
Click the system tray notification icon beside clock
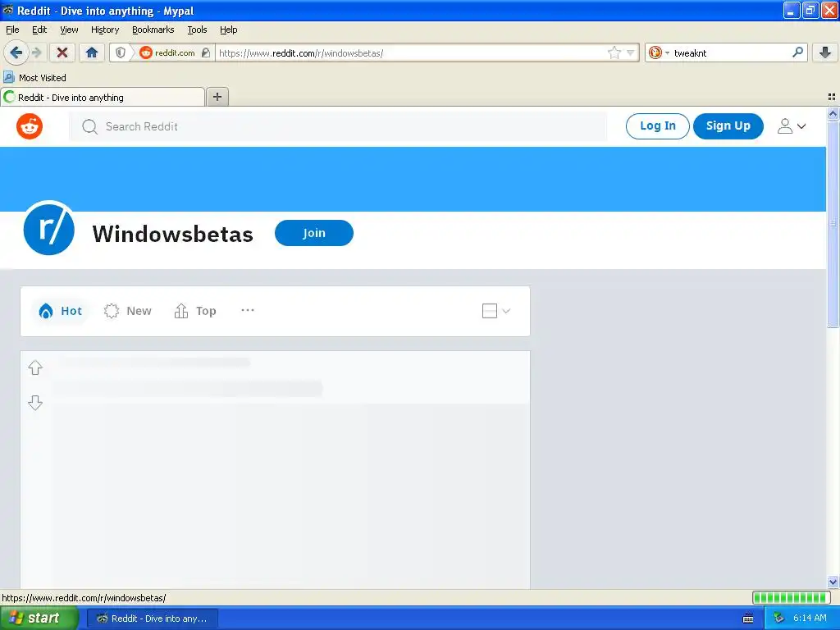[779, 619]
